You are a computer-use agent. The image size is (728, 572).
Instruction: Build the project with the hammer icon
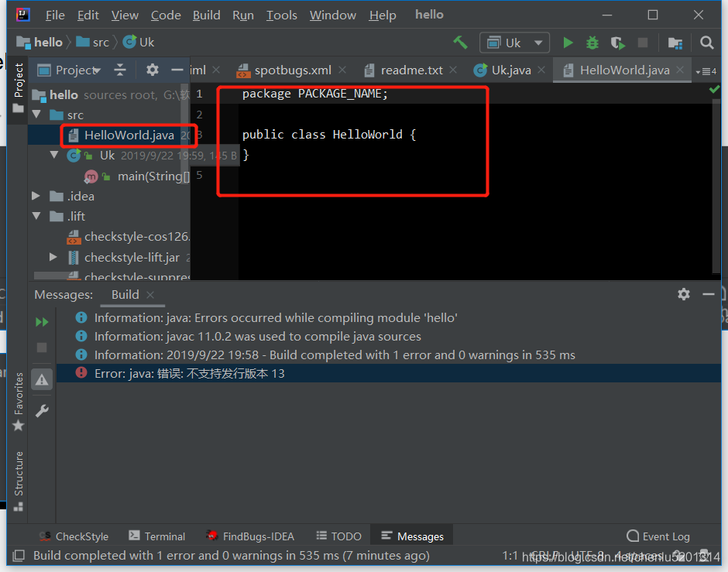461,43
